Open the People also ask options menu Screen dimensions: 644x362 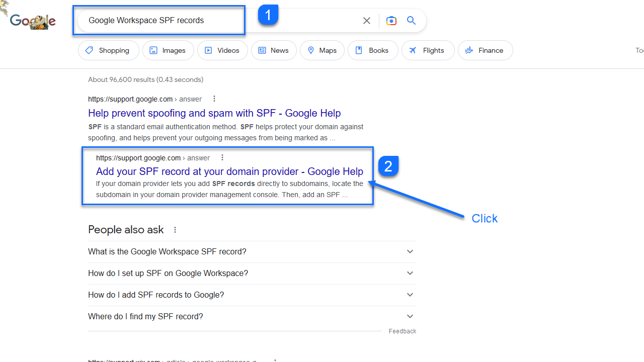175,230
